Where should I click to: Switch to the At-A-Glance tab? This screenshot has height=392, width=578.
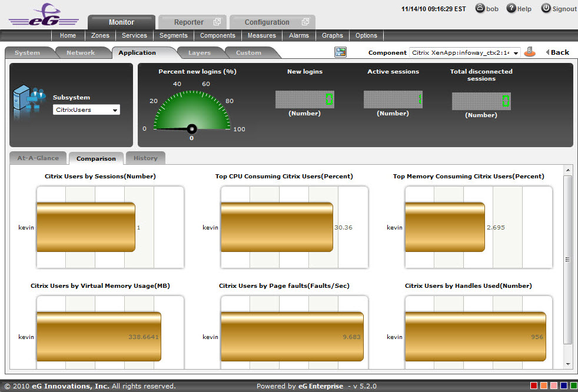tap(38, 158)
